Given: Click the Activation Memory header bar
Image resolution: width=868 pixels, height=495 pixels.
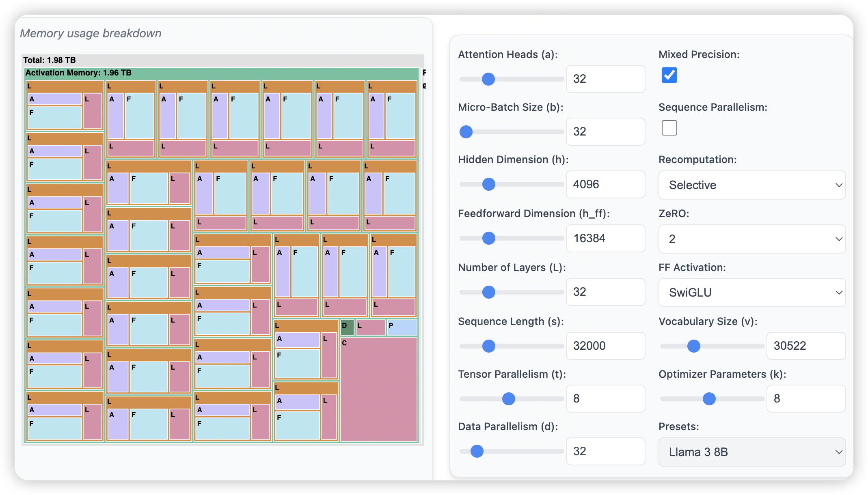Looking at the screenshot, I should click(221, 73).
